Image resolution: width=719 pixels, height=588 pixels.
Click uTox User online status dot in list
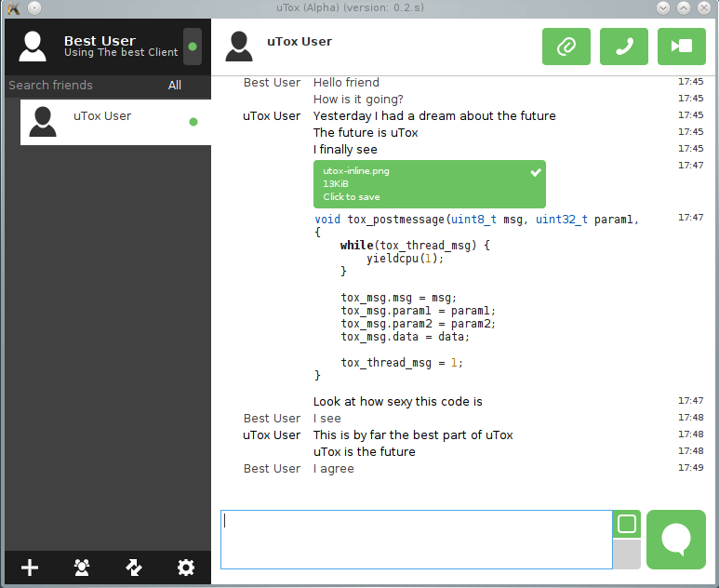[193, 122]
